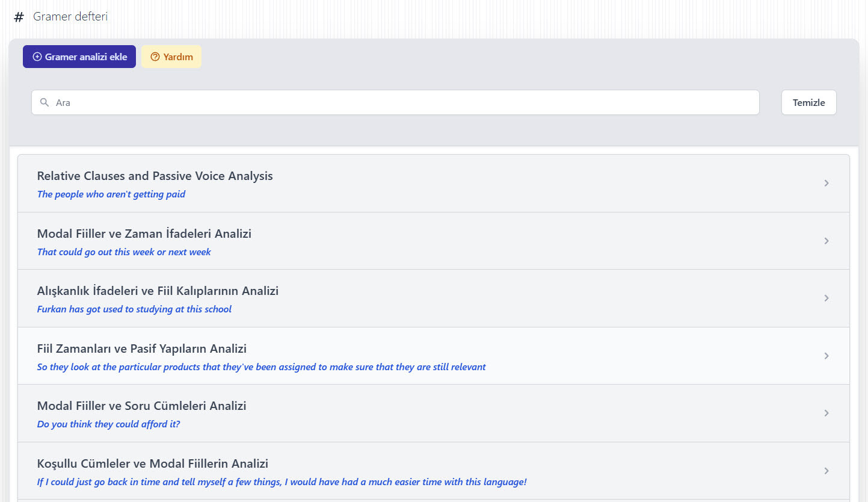Open Koşullu Cümleler ve Modal Fiillerin Analizi
This screenshot has height=502, width=868.
pyautogui.click(x=153, y=463)
